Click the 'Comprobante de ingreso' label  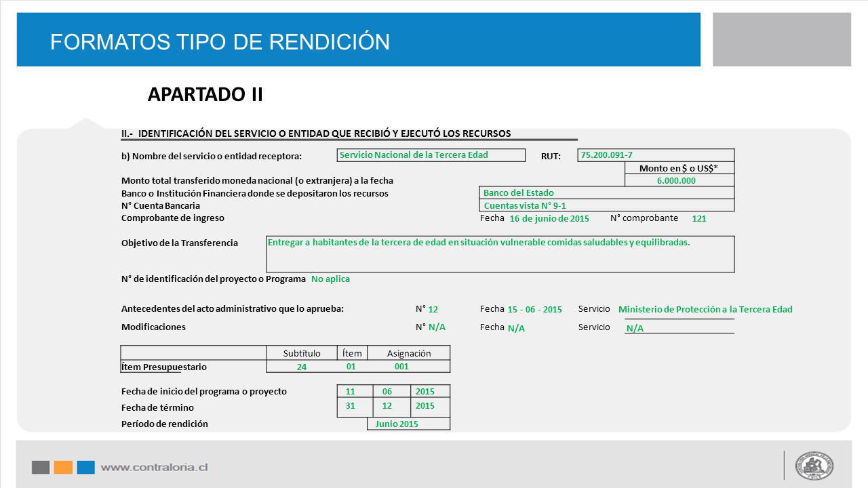tap(173, 218)
